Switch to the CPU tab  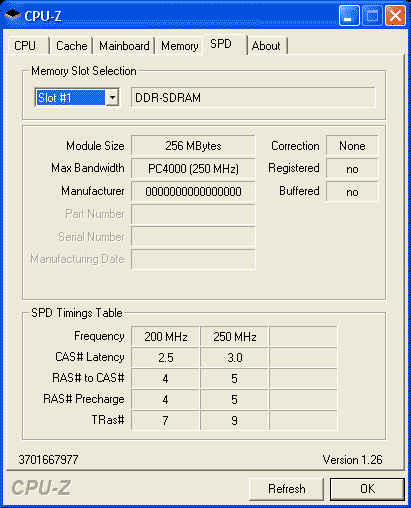[x=29, y=46]
